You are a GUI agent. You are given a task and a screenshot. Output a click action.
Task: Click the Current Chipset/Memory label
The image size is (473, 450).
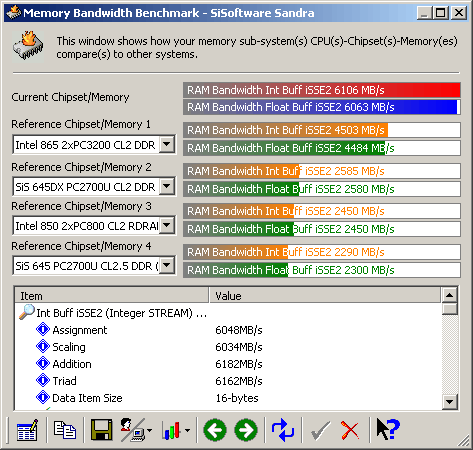(x=70, y=97)
